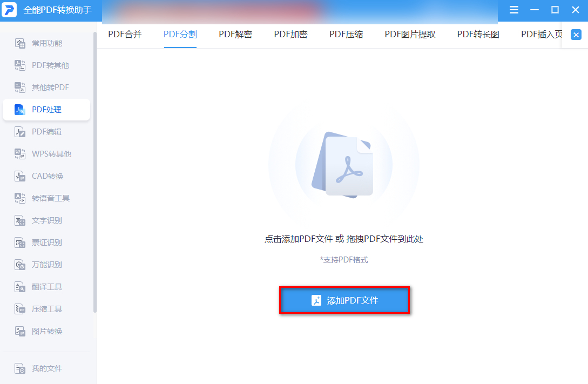
Task: Open the 翻译工具 sidebar icon
Action: pyautogui.click(x=20, y=287)
